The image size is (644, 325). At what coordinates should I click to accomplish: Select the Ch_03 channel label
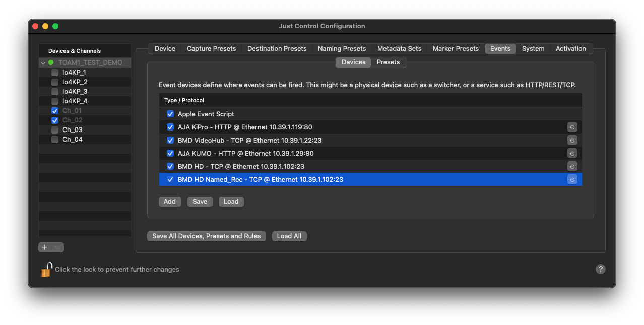coord(73,130)
